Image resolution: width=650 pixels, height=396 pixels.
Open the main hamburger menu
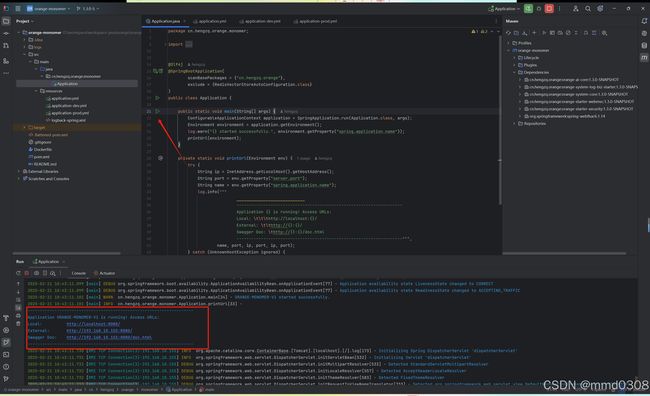pos(18,8)
